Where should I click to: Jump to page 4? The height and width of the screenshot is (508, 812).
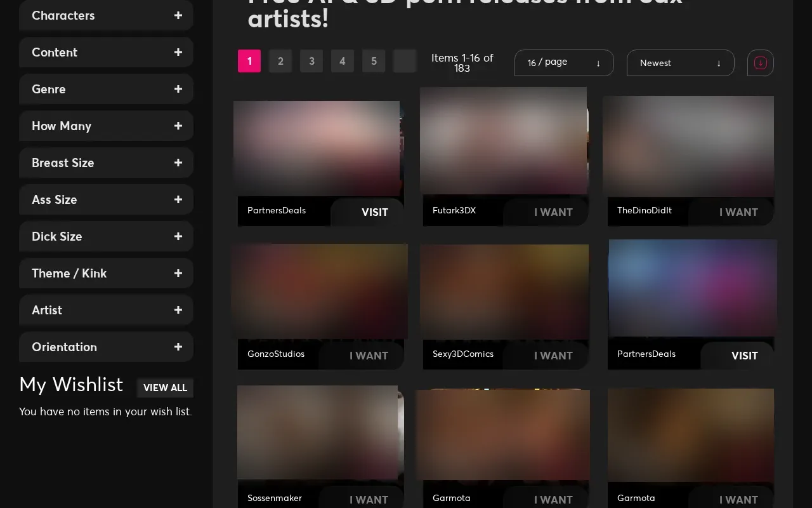pos(343,61)
